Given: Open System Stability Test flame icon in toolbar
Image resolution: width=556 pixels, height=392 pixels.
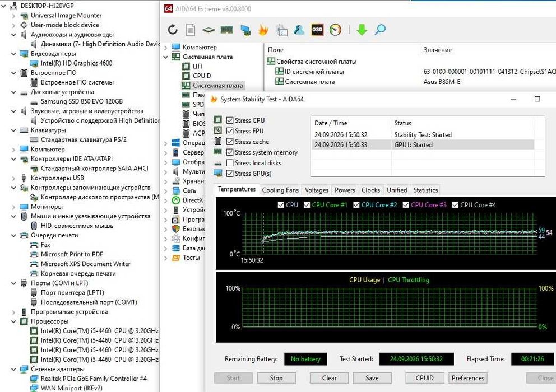Looking at the screenshot, I should point(263,30).
